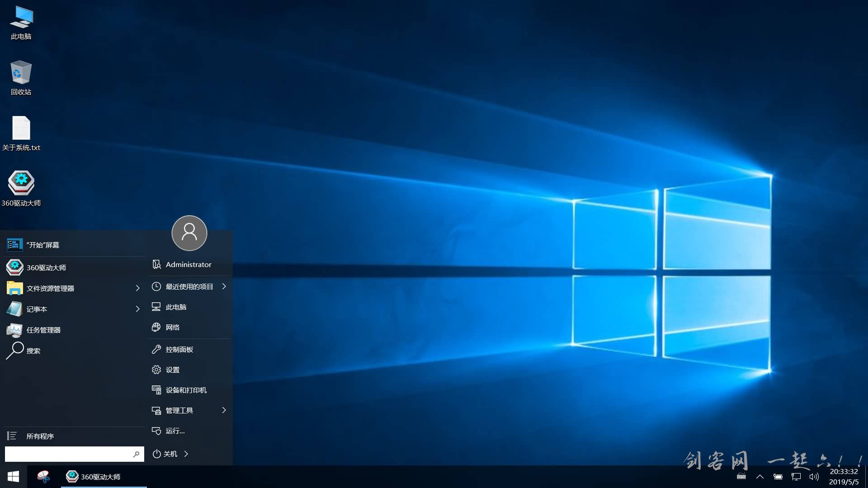Expand the 最近使用的项目 arrow

click(x=224, y=286)
